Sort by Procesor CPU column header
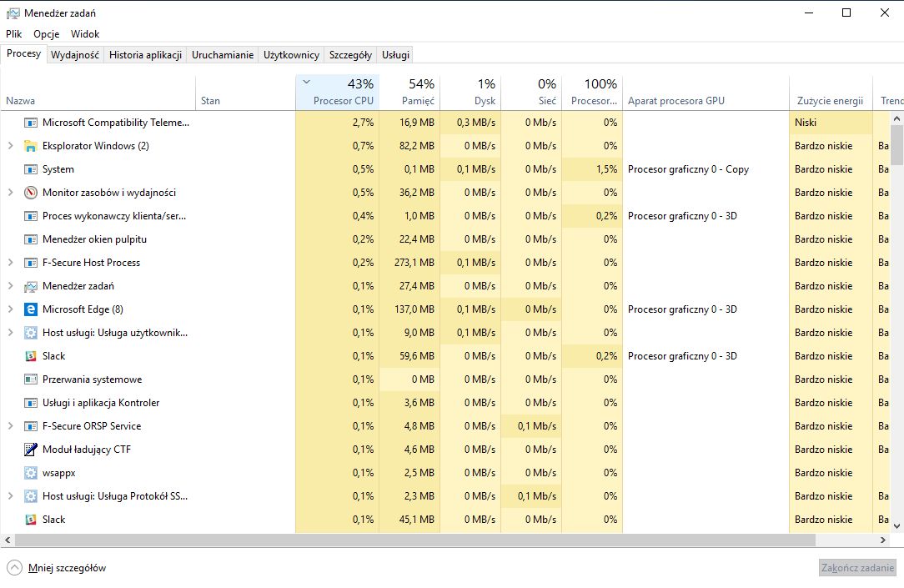This screenshot has width=904, height=588. click(x=337, y=93)
